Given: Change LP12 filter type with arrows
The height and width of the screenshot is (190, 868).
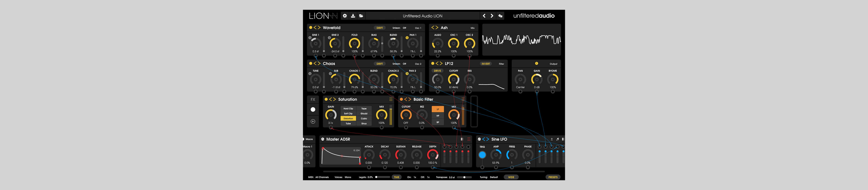Looking at the screenshot, I should tap(439, 63).
